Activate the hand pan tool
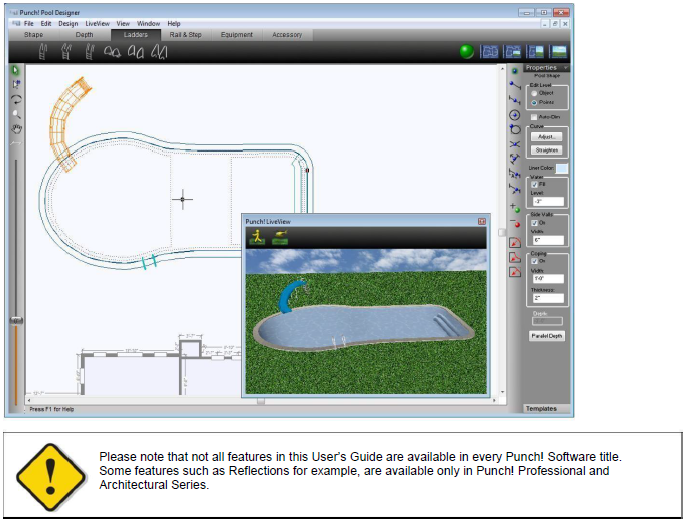The image size is (684, 520). point(16,129)
